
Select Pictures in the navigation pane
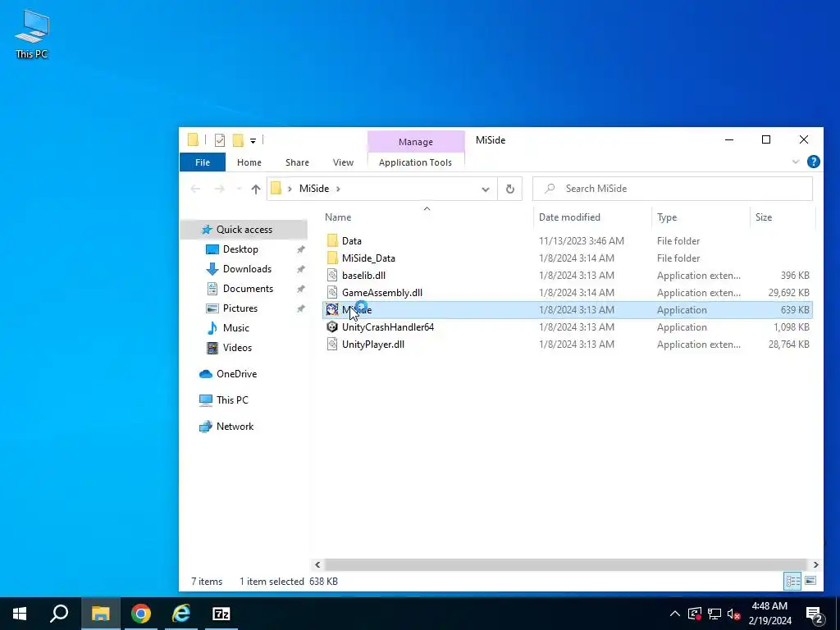(240, 308)
